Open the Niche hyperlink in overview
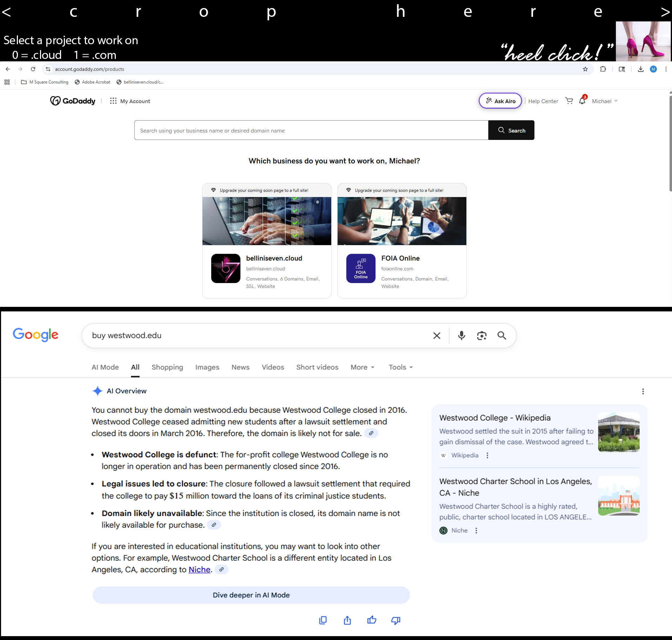The height and width of the screenshot is (640, 672). click(199, 570)
